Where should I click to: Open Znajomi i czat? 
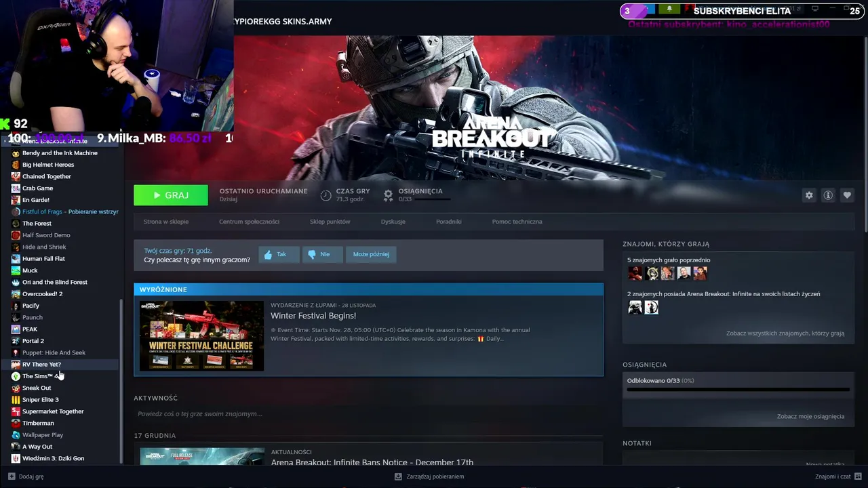(838, 476)
